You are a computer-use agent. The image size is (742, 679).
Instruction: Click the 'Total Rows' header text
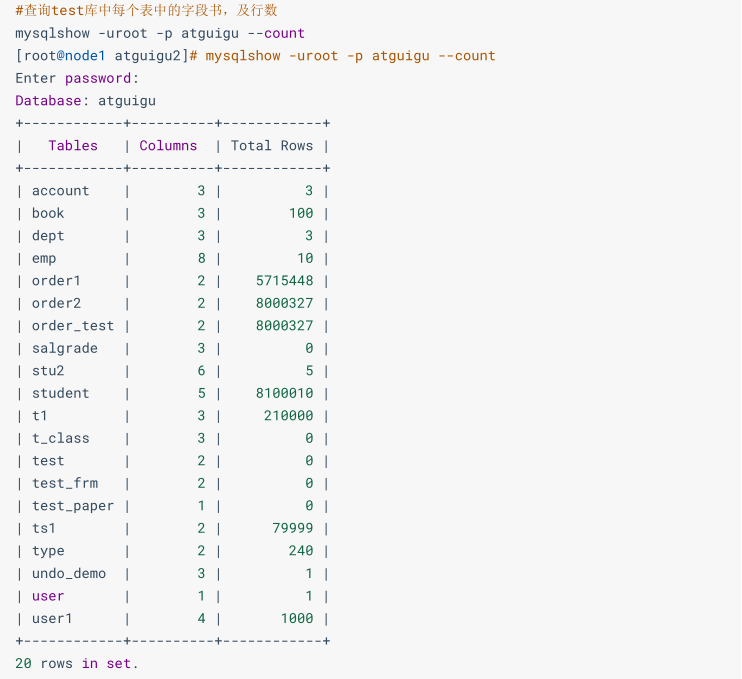[272, 146]
